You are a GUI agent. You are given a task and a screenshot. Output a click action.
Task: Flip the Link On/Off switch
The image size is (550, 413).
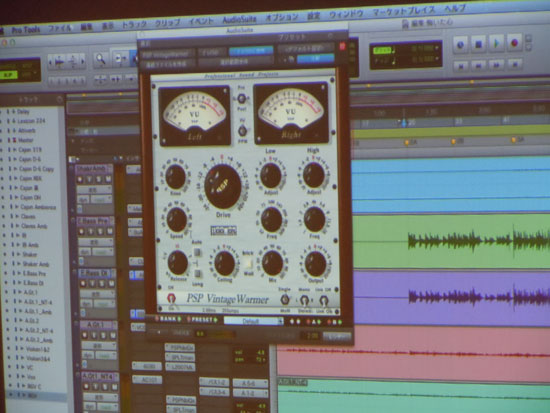[324, 300]
